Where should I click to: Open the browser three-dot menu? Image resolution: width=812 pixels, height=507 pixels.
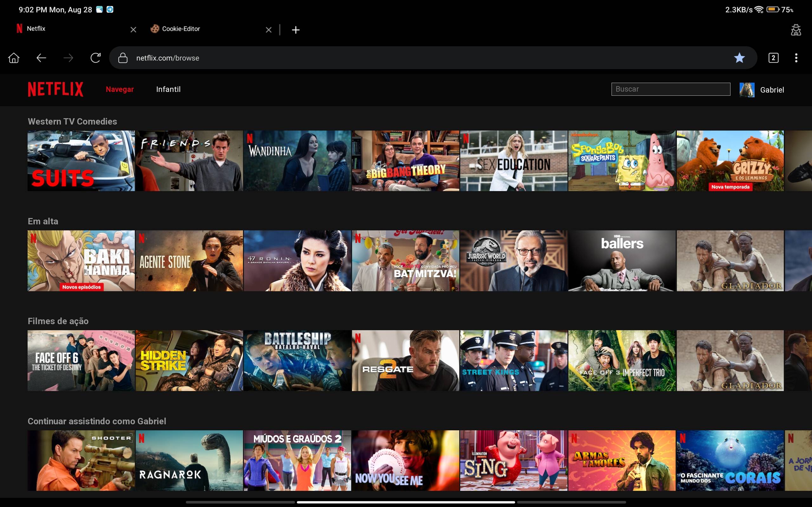pyautogui.click(x=796, y=58)
